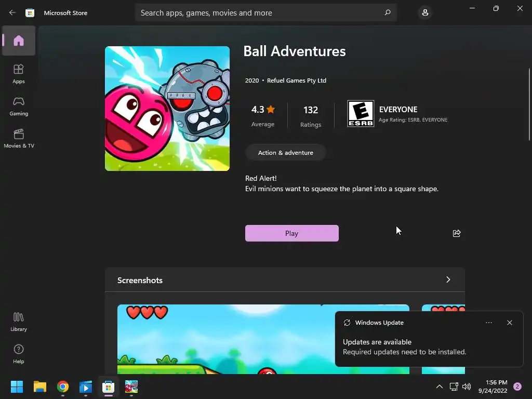Image resolution: width=532 pixels, height=399 pixels.
Task: Open the user account profile icon
Action: tap(425, 12)
